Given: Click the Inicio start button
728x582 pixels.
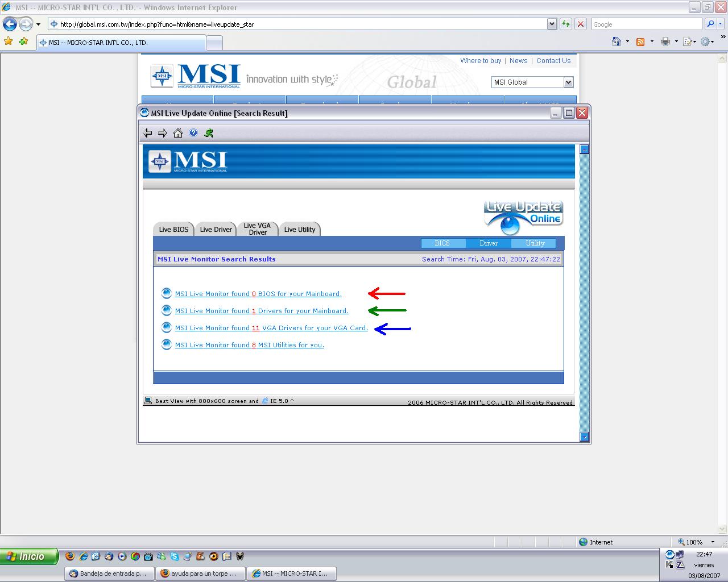Looking at the screenshot, I should [29, 556].
